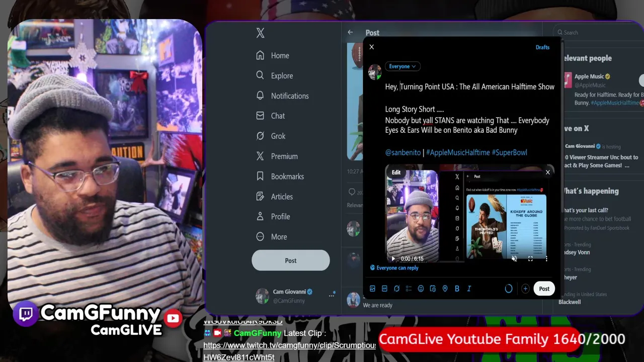Open the emoji picker
The image size is (644, 362).
point(421,289)
